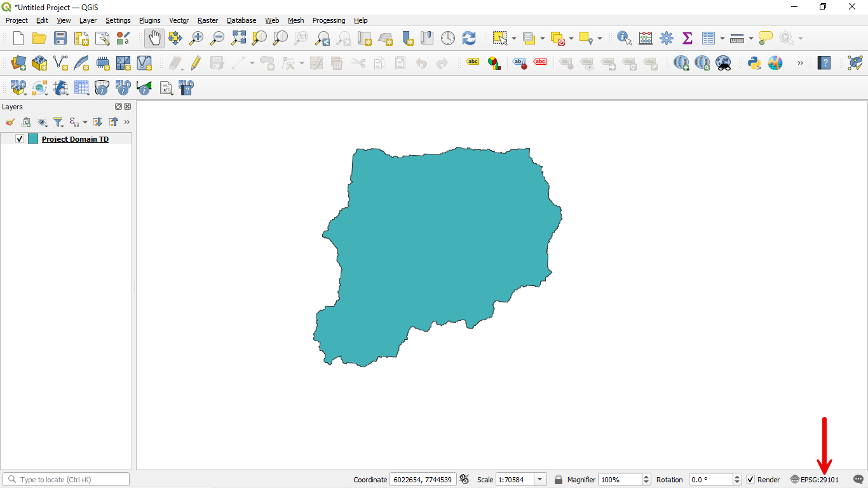Toggle the scale lock padlock icon
This screenshot has width=868, height=488.
click(559, 480)
